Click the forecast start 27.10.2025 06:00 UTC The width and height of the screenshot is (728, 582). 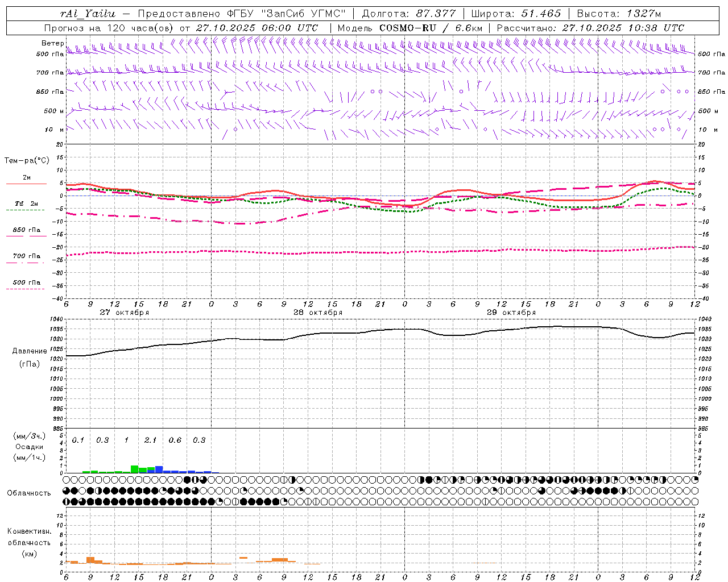pos(257,28)
